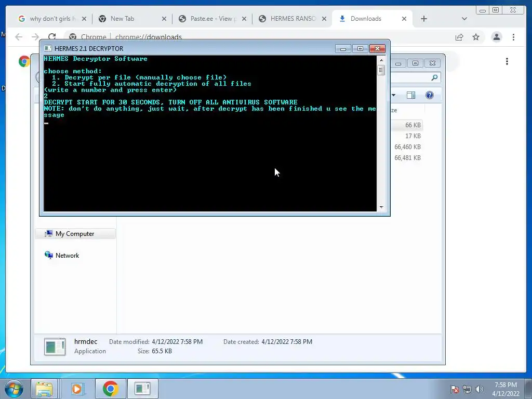Open Explorer help question mark icon
532x399 pixels.
[x=430, y=95]
